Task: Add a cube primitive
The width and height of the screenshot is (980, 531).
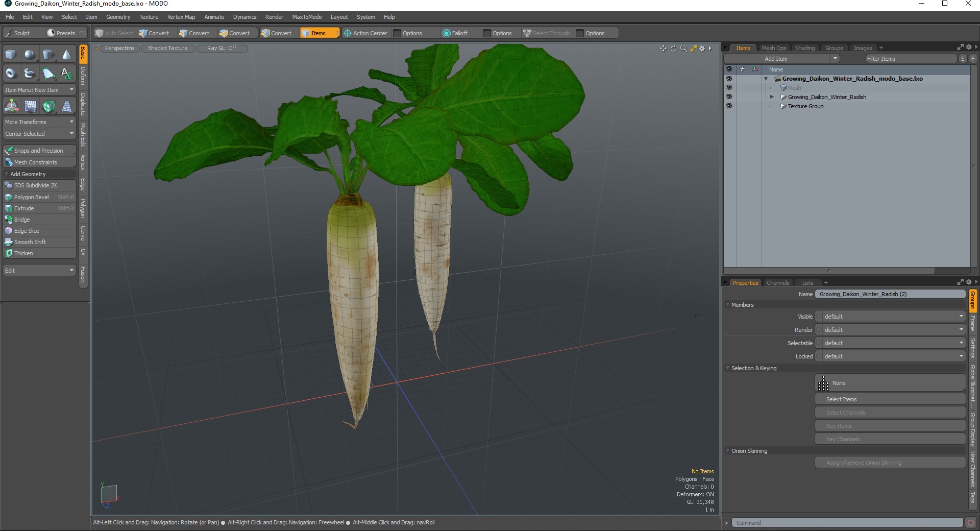Action: point(11,55)
